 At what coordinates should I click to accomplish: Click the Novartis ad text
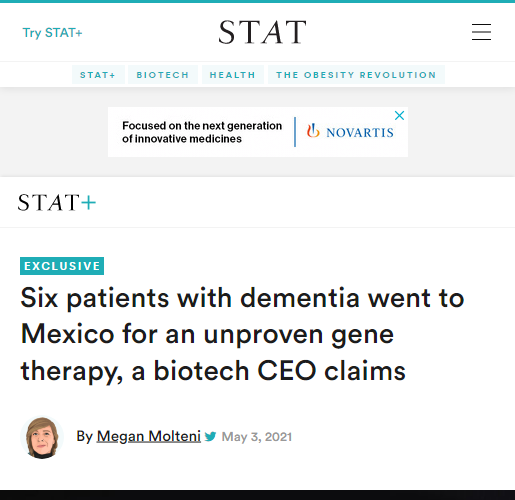tap(202, 132)
